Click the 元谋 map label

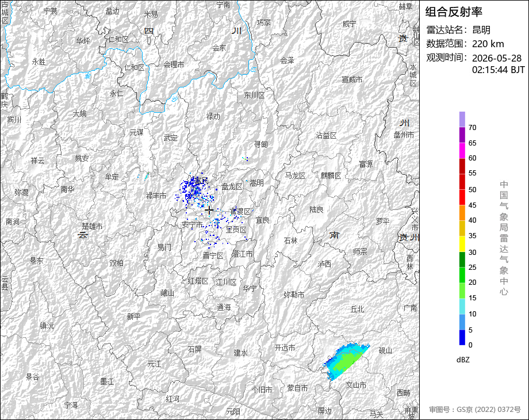[137, 132]
